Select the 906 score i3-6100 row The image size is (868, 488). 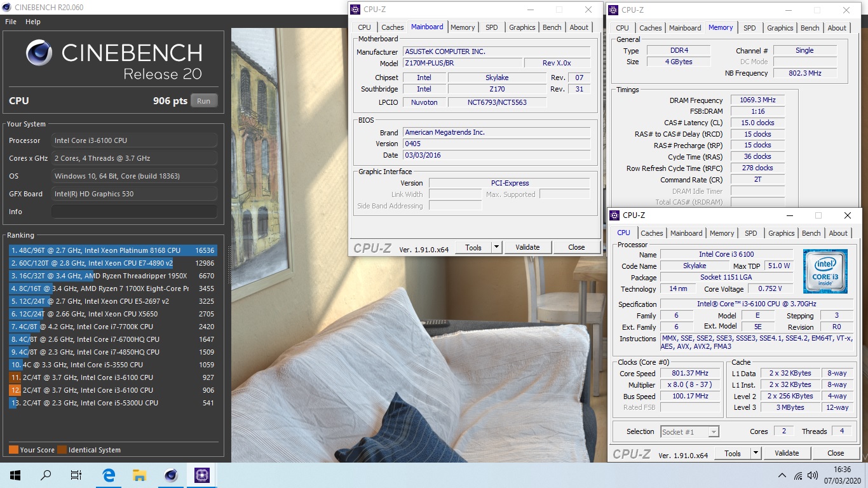pos(112,390)
